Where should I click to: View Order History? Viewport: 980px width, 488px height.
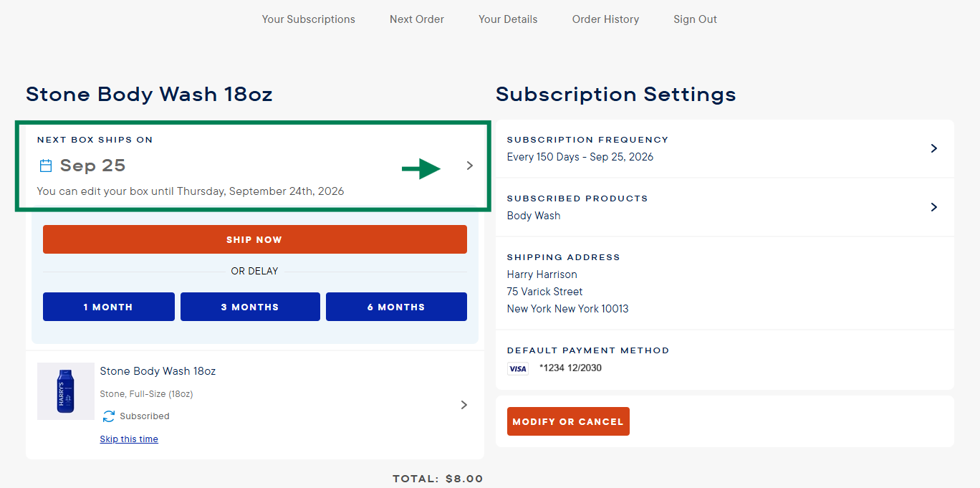[x=605, y=19]
